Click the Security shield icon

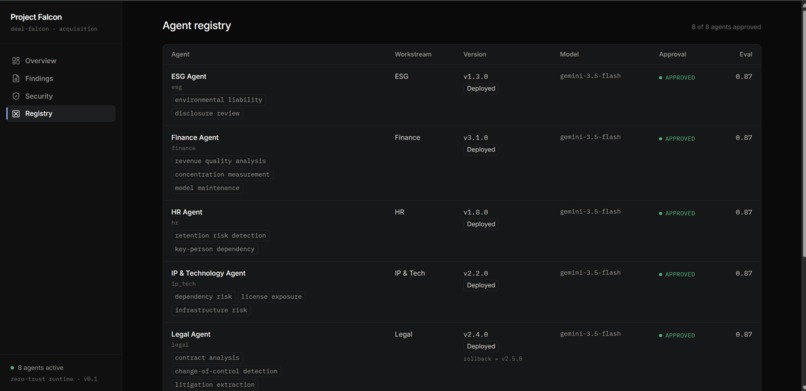16,96
